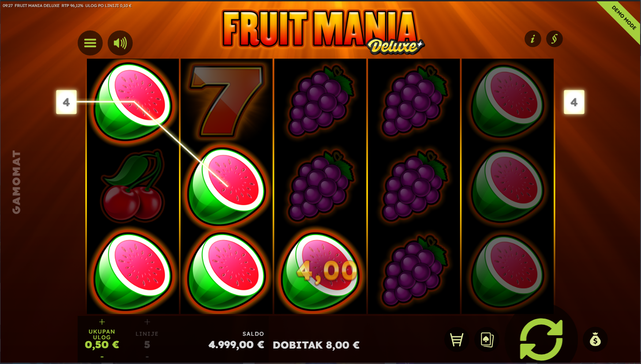The image size is (641, 364).
Task: Decrease total bet with minus below 0,50 €
Action: tap(102, 356)
